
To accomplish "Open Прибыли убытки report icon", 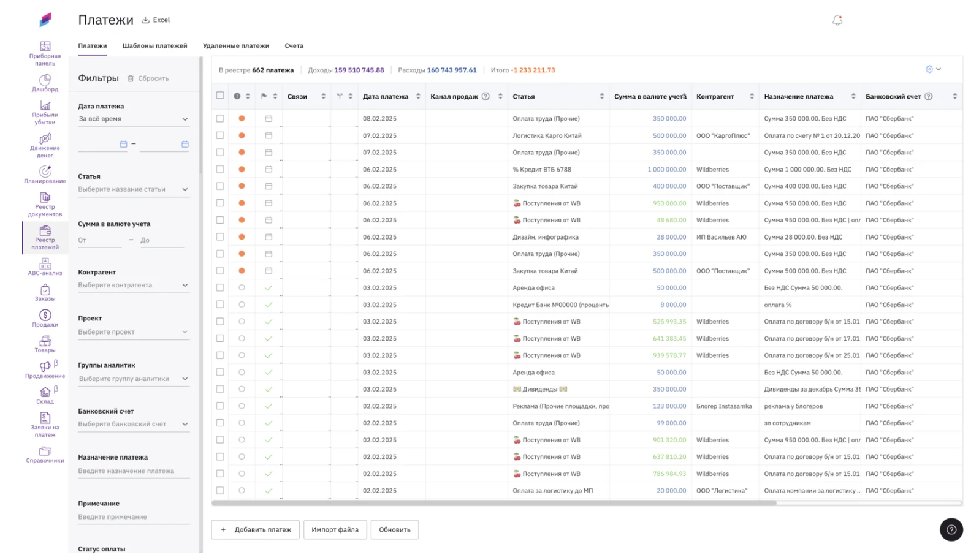I will point(45,107).
